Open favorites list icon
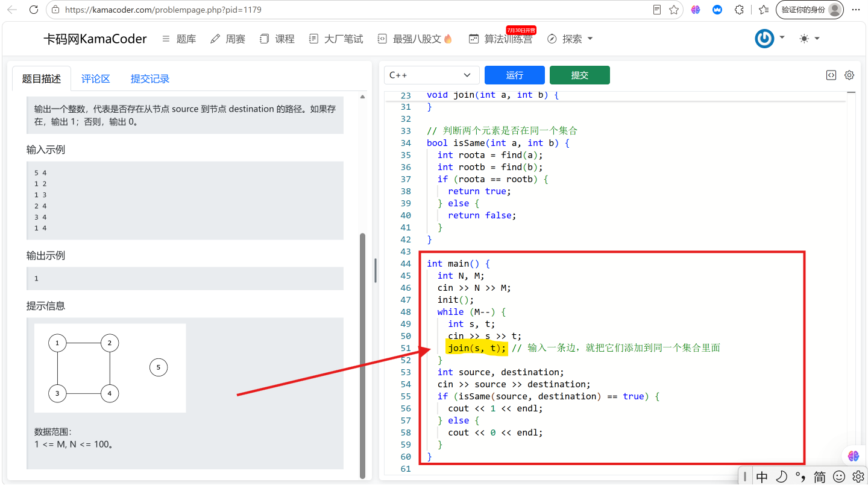Screen dimensions: 868x485 pyautogui.click(x=764, y=10)
